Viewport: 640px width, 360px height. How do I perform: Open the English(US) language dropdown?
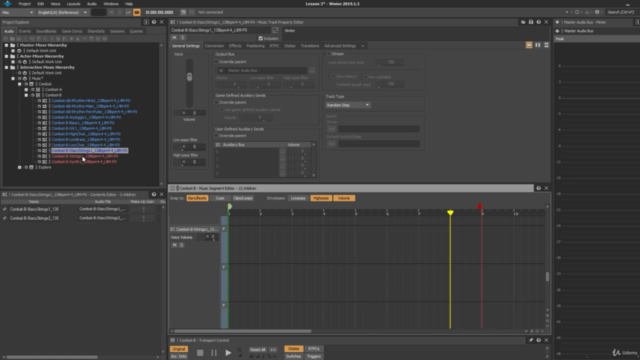coord(62,13)
